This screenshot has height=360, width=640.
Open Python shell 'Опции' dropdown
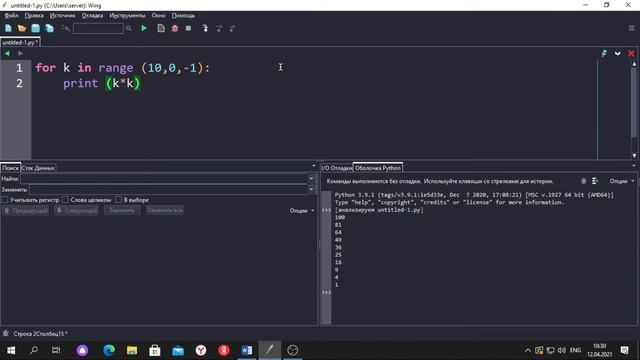[622, 181]
